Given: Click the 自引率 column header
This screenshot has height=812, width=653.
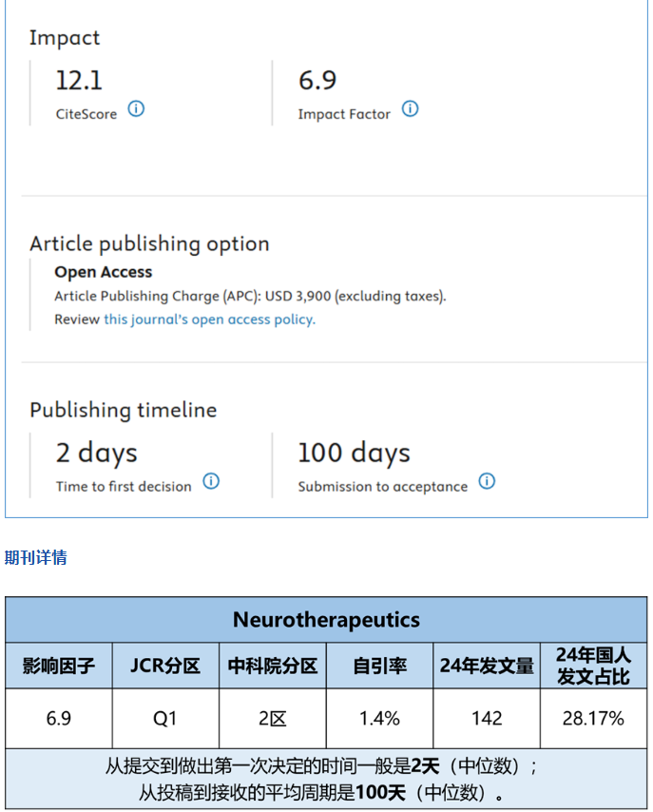Looking at the screenshot, I should (x=379, y=666).
